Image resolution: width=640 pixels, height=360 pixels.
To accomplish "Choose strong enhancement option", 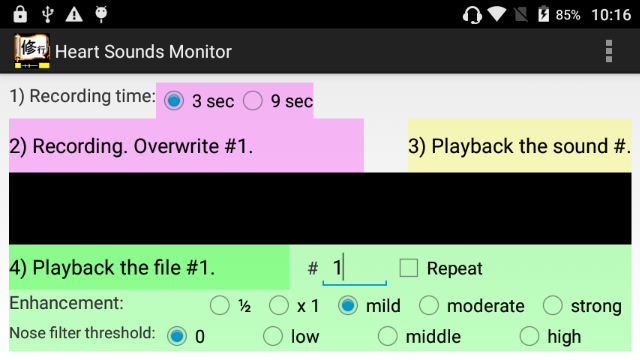I will [582, 306].
